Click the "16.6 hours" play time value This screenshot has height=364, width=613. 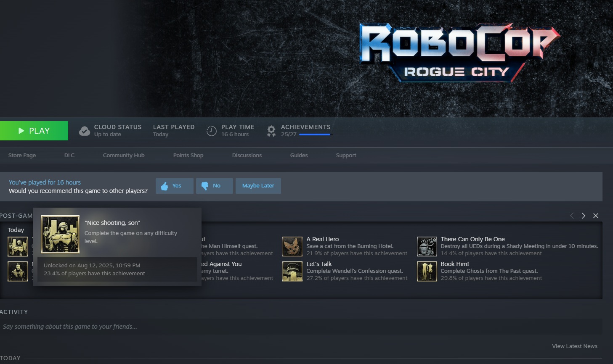click(x=235, y=135)
